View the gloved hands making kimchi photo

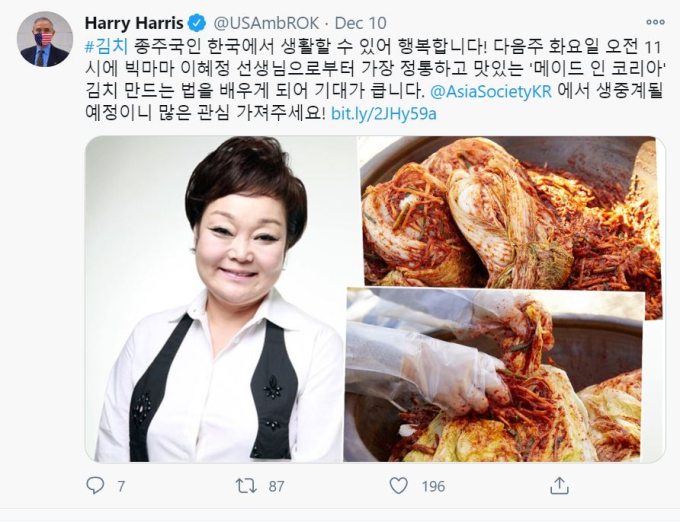tap(494, 375)
